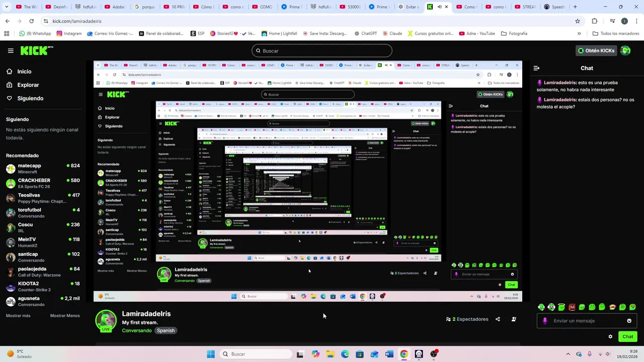This screenshot has width=644, height=362.
Task: Click the follow user icon right of share
Action: point(514,319)
